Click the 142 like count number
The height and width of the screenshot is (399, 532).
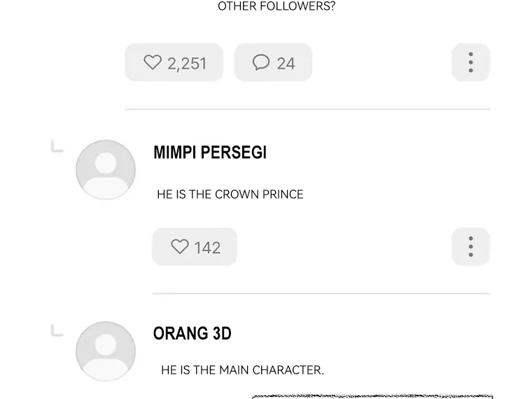tap(207, 248)
